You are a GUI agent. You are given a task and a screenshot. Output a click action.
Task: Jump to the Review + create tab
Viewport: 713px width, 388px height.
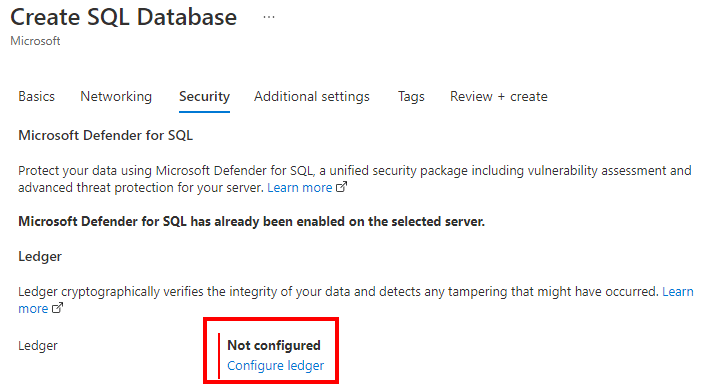click(x=498, y=96)
